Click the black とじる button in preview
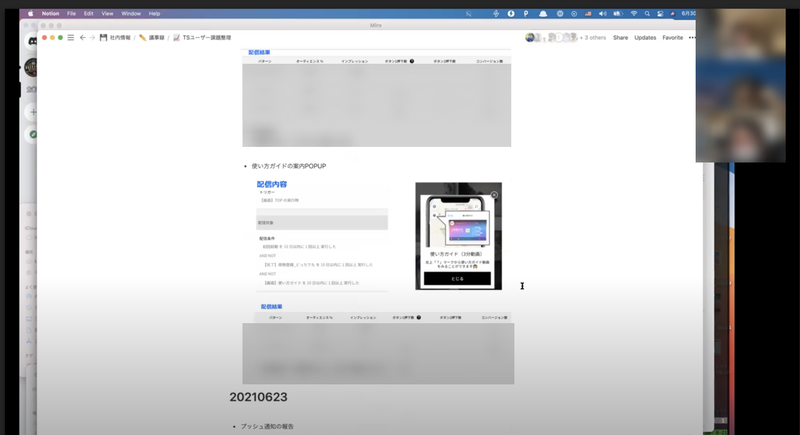Screen dimensions: 800x435 click(x=457, y=278)
